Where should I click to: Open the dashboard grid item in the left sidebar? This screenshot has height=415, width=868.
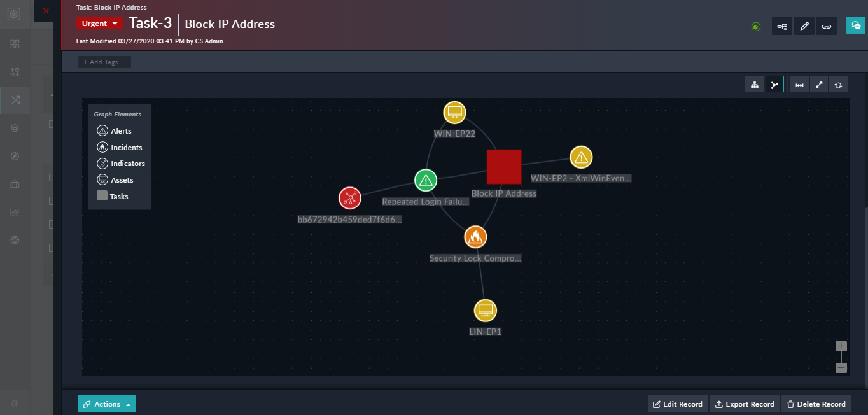(15, 45)
